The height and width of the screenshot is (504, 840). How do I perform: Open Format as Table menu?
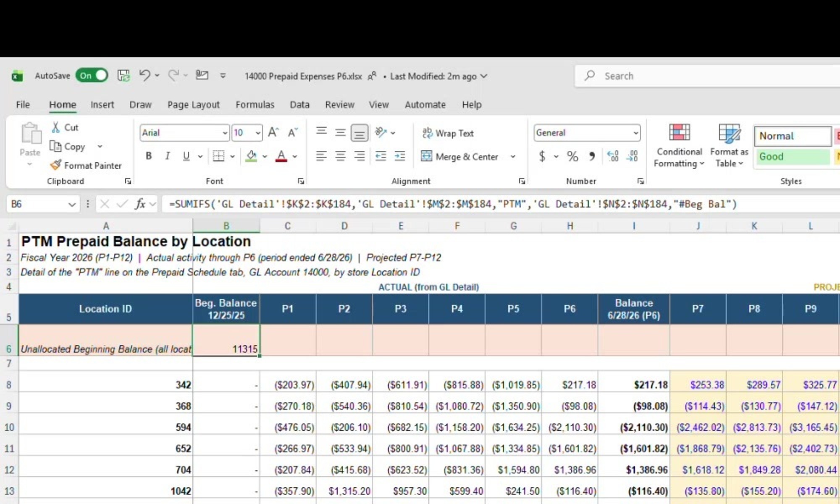729,146
